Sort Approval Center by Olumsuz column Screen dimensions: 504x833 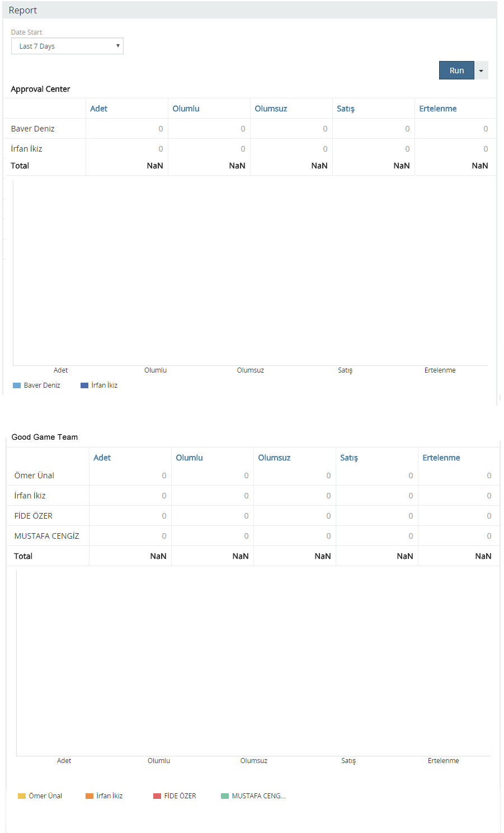coord(271,109)
